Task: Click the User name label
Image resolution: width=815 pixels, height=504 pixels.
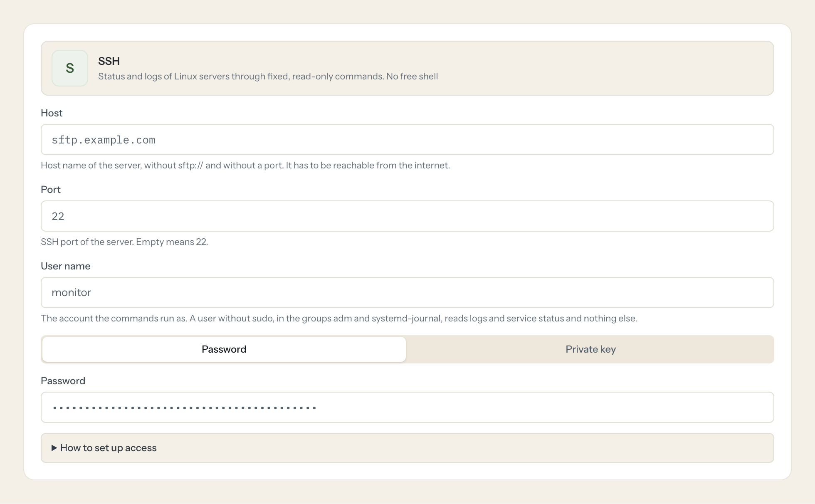Action: pos(66,266)
